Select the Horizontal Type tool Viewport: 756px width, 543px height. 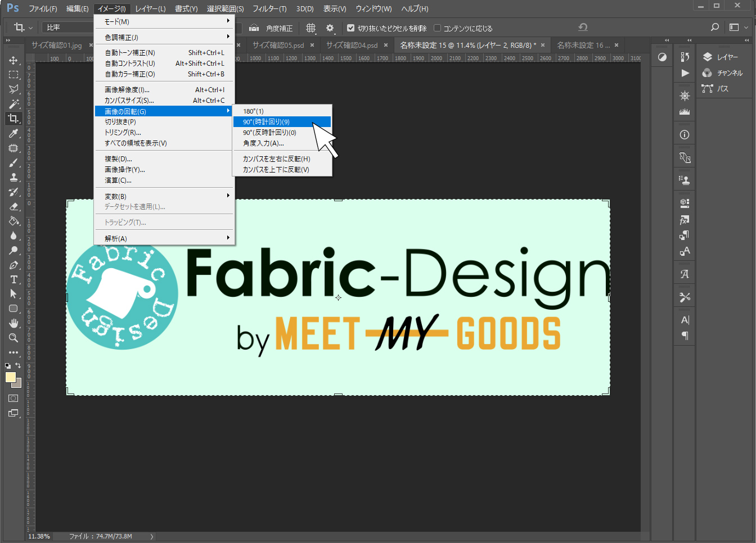point(13,279)
